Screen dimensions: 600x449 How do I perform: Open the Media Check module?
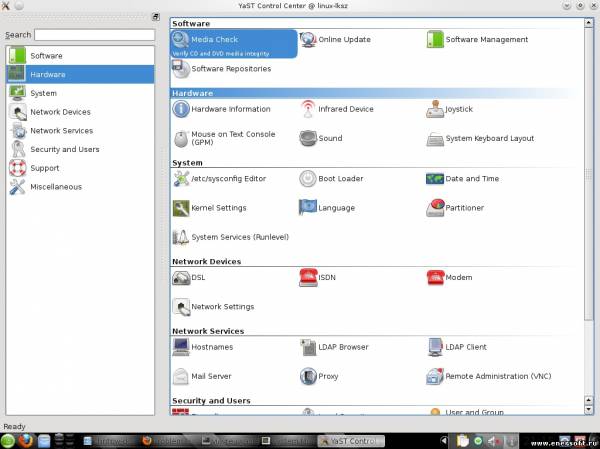coord(233,44)
